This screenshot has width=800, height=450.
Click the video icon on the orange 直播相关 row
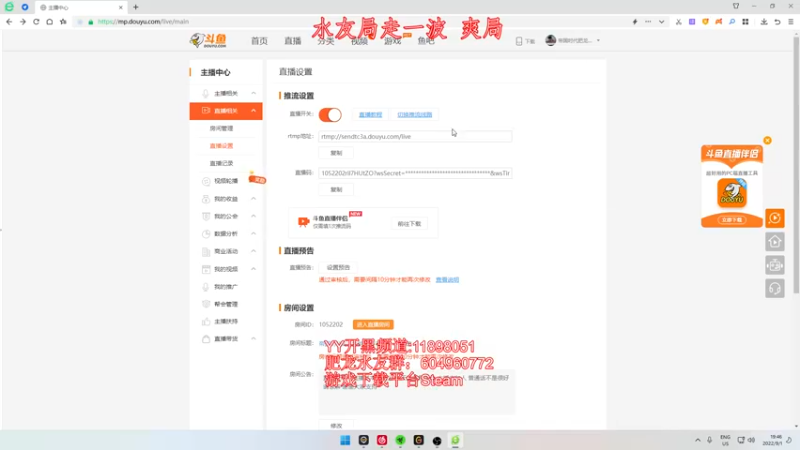206,110
